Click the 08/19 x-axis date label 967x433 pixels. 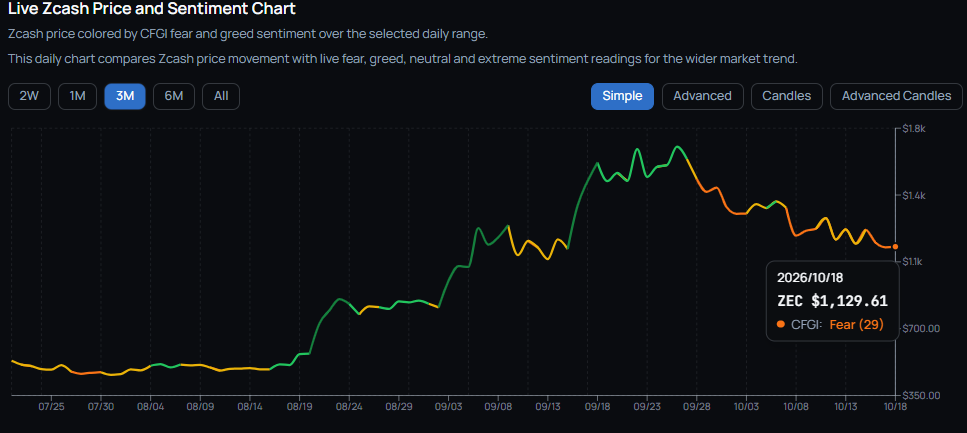[299, 407]
